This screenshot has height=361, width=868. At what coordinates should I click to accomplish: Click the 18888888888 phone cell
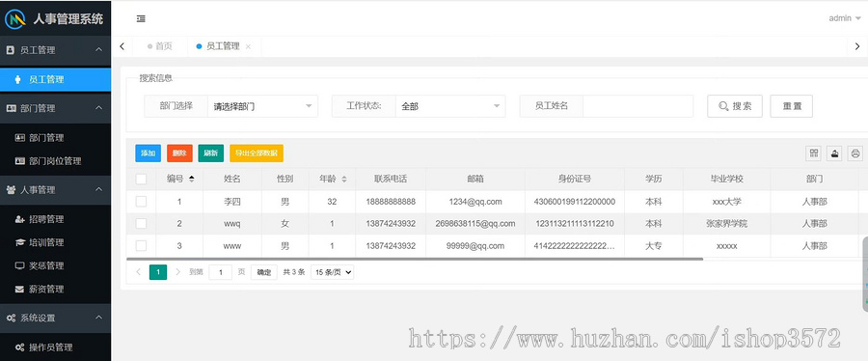click(x=391, y=202)
